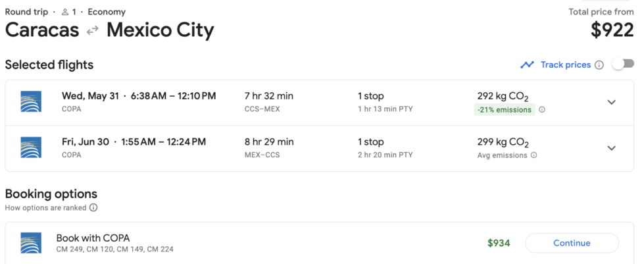Viewport: 644px width, 264px height.
Task: Toggle the Track prices switch
Action: coord(623,64)
